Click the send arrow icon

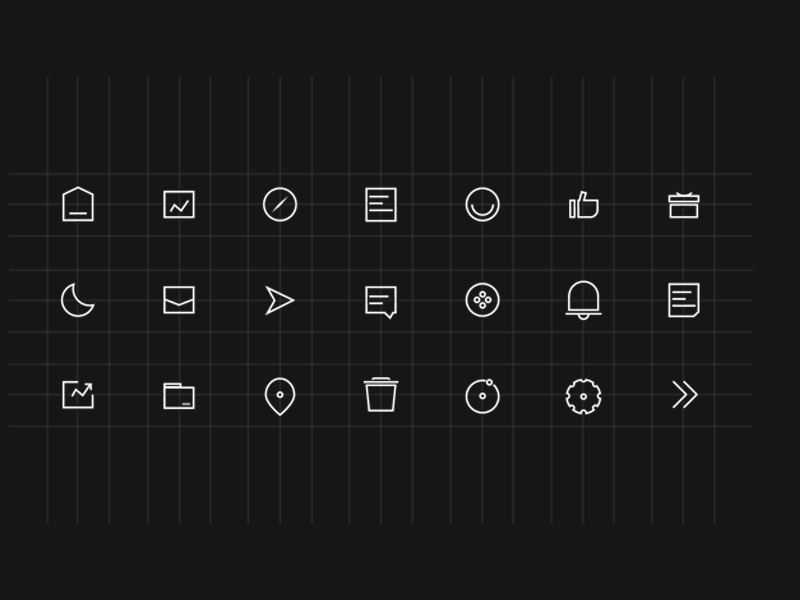pyautogui.click(x=279, y=300)
